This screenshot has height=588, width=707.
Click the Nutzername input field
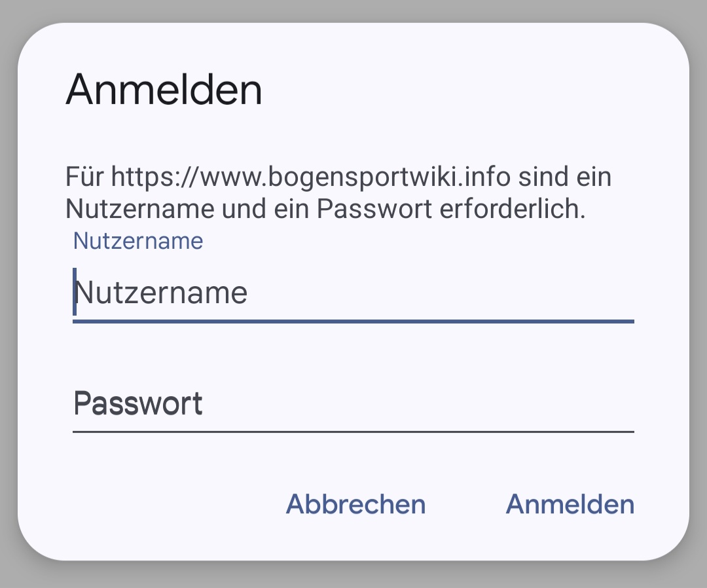tap(353, 293)
